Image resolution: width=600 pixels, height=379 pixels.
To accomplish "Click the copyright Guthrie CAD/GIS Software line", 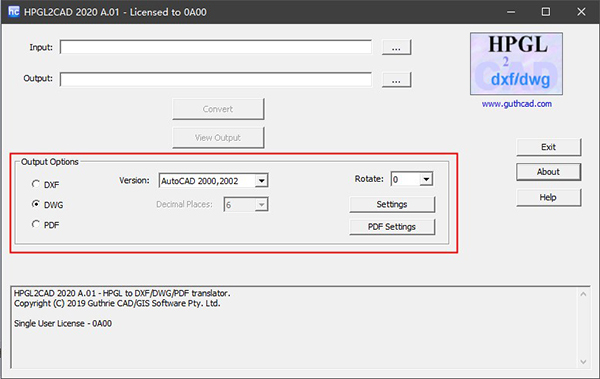I will point(117,303).
